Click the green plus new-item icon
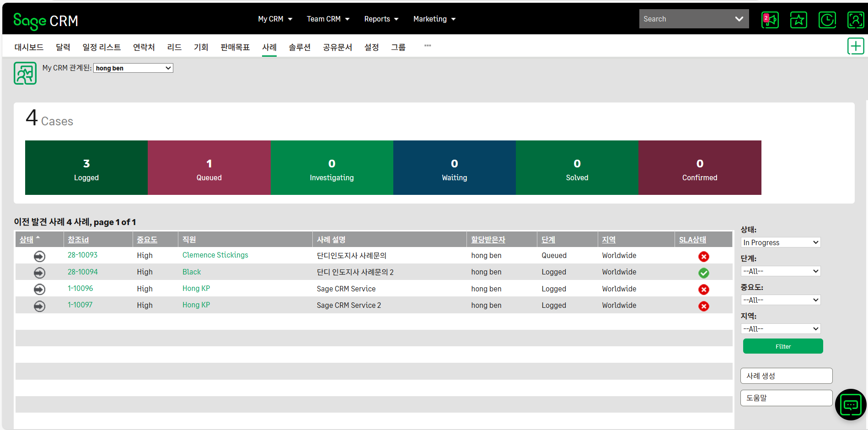 pyautogui.click(x=855, y=46)
